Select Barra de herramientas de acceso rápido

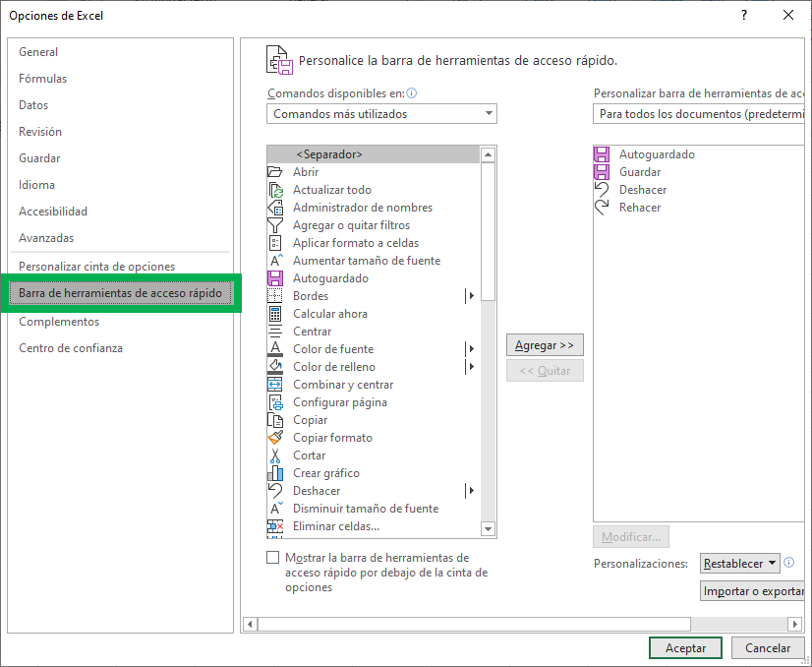tap(122, 293)
